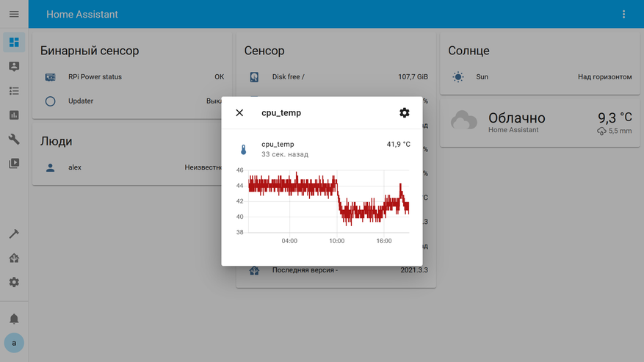Click the cloudy weather icon
This screenshot has width=644, height=362.
pyautogui.click(x=463, y=121)
